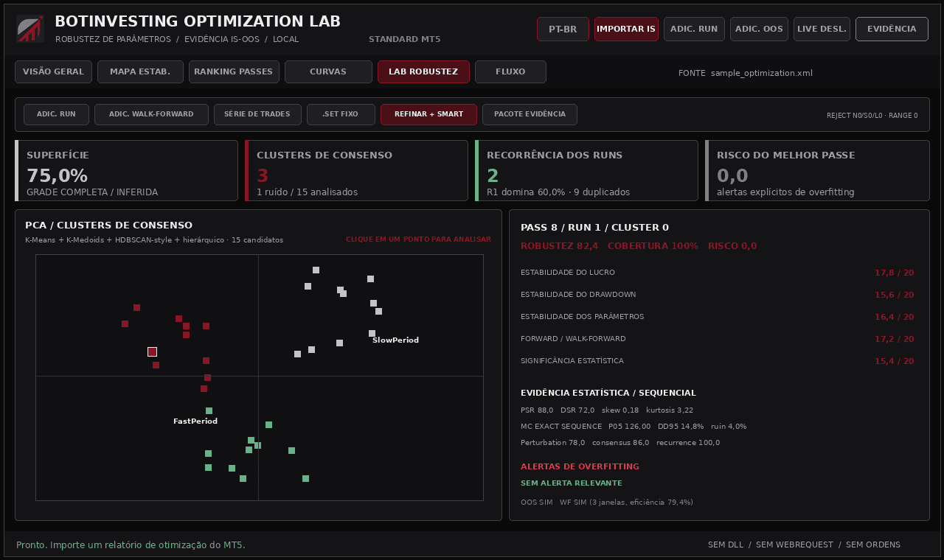
Task: Click the highlighted red point with white outline
Action: coord(152,351)
